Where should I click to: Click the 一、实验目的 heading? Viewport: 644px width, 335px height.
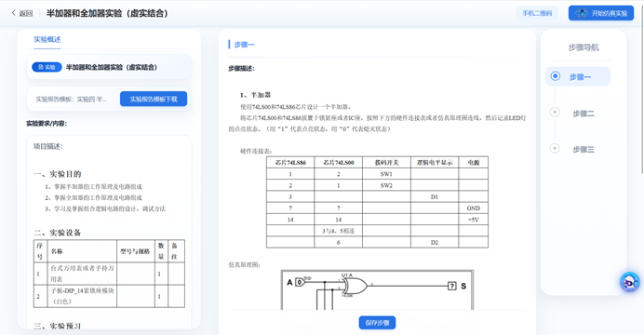pos(58,174)
